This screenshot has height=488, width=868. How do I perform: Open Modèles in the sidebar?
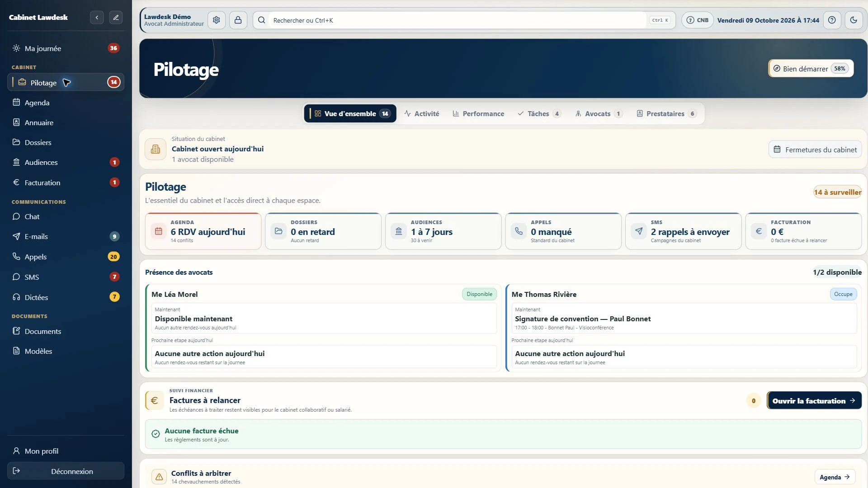tap(66, 351)
